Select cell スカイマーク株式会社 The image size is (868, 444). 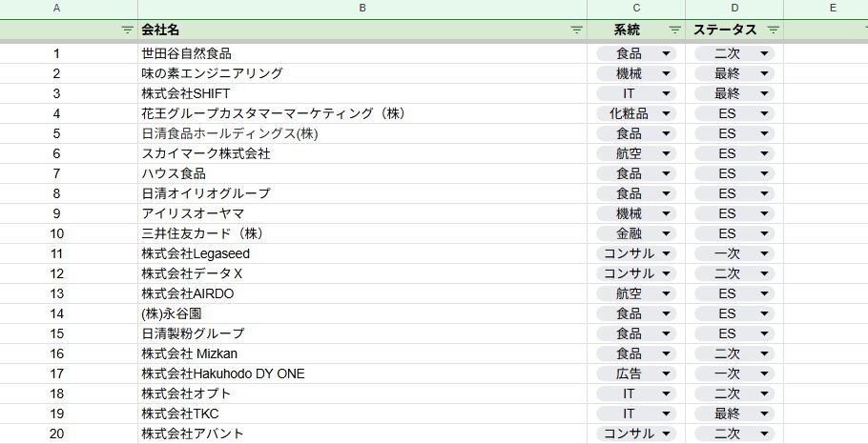point(362,153)
